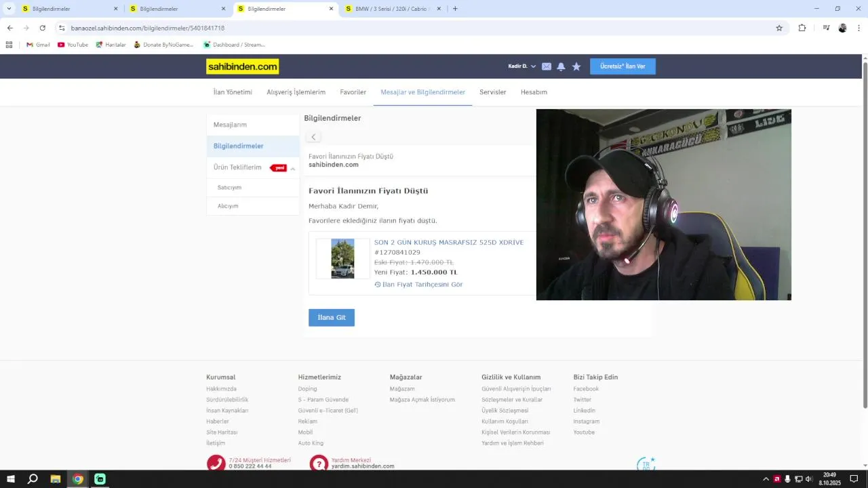Image resolution: width=868 pixels, height=488 pixels.
Task: Open favorites star icon in header
Action: pos(576,66)
